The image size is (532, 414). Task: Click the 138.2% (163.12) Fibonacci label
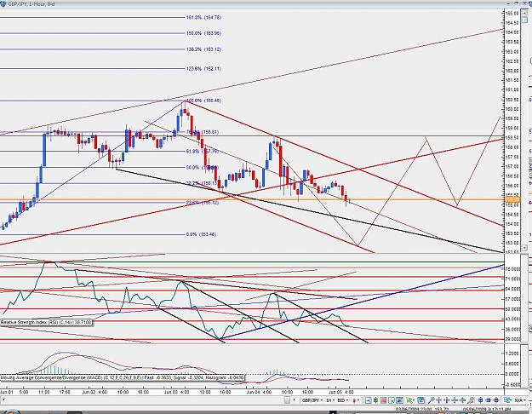pos(203,49)
